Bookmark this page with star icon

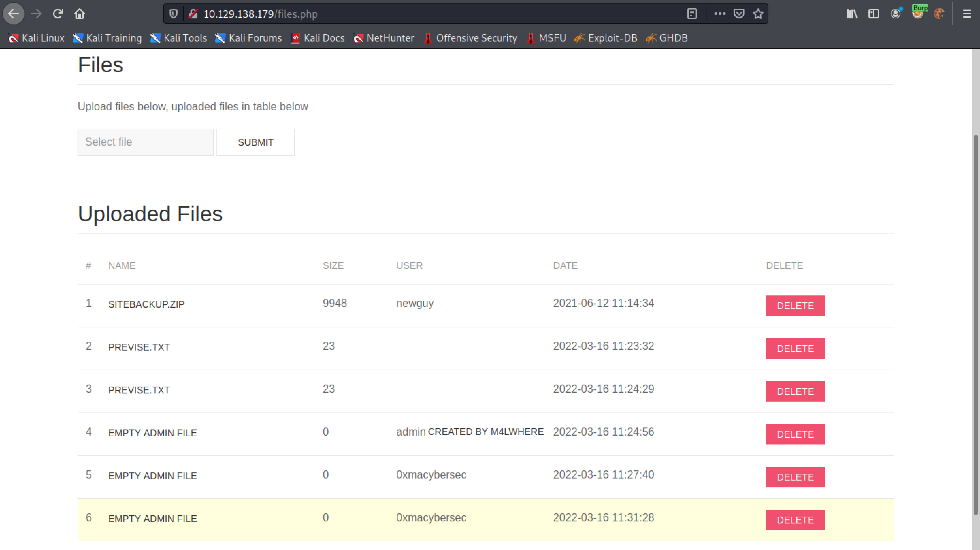[x=758, y=14]
